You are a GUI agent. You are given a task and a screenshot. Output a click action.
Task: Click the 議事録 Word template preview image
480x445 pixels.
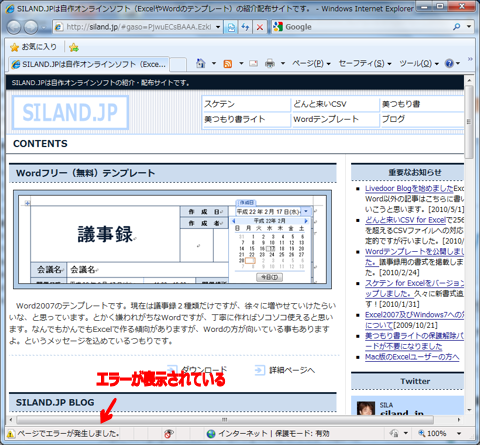[172, 239]
